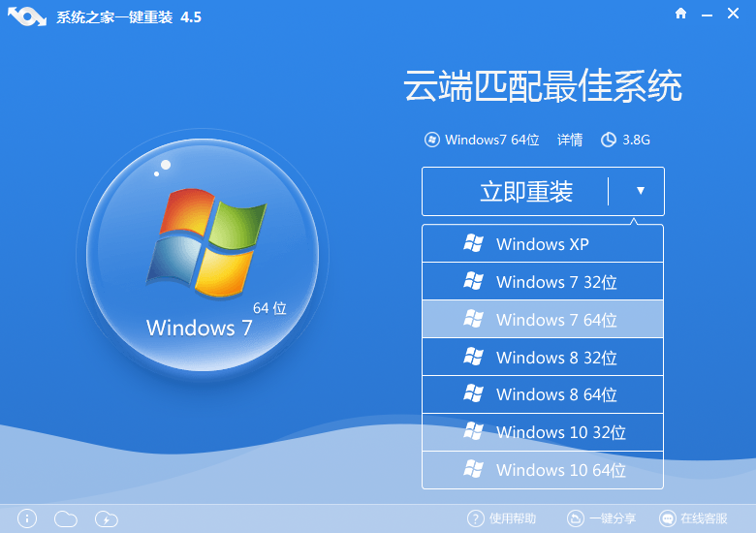This screenshot has height=533, width=756.
Task: Select Windows 10 32位 option
Action: [x=543, y=432]
